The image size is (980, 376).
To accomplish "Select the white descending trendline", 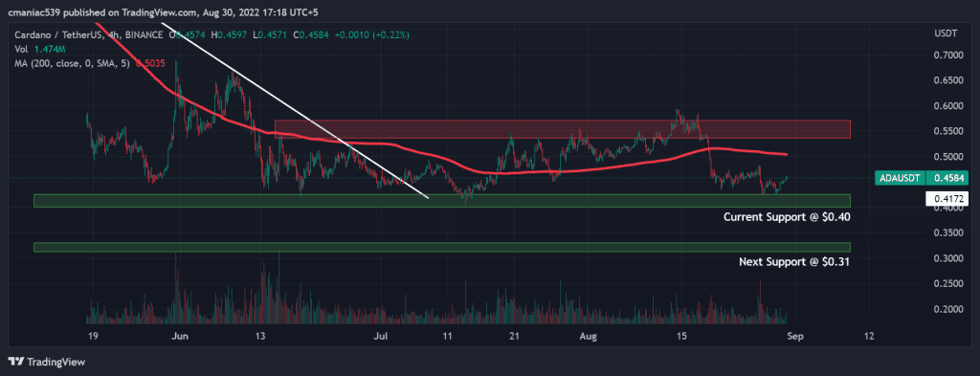I will point(294,110).
